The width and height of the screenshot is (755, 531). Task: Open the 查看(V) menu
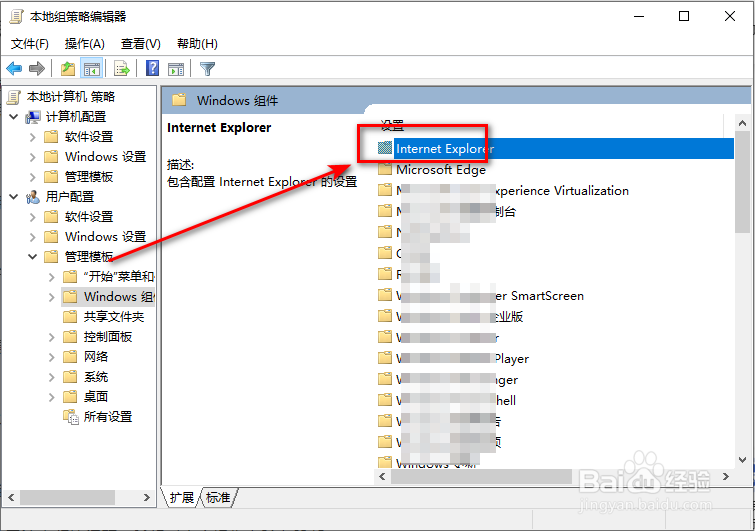click(x=141, y=44)
